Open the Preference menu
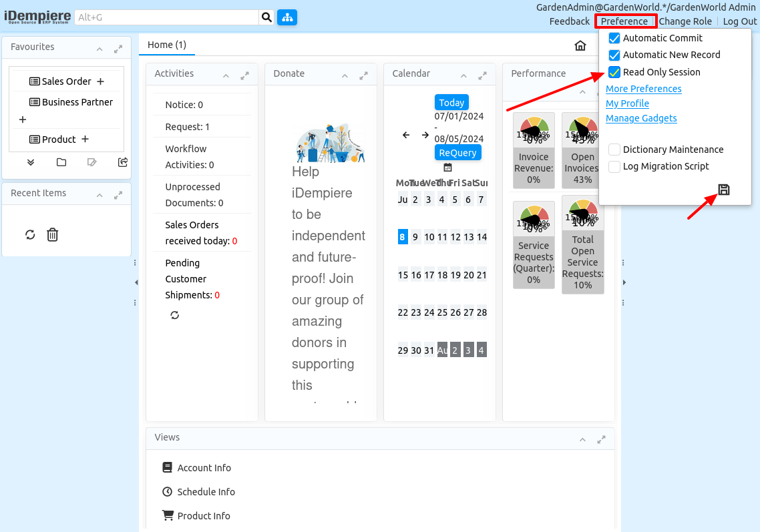The image size is (760, 532). point(624,21)
